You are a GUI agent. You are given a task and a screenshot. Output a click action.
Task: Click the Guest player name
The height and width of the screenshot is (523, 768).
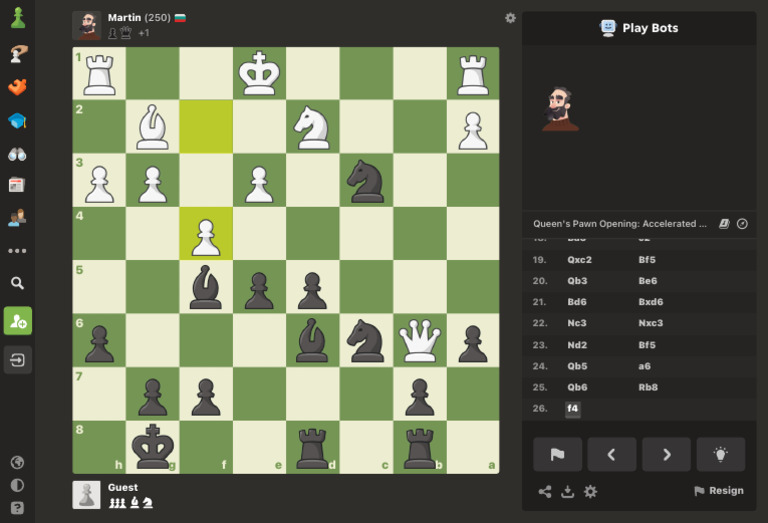[x=123, y=487]
